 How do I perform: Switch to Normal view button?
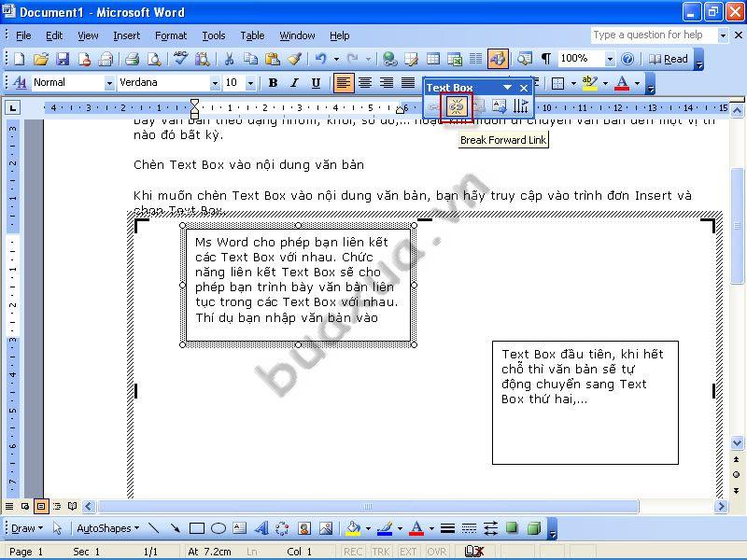click(9, 506)
